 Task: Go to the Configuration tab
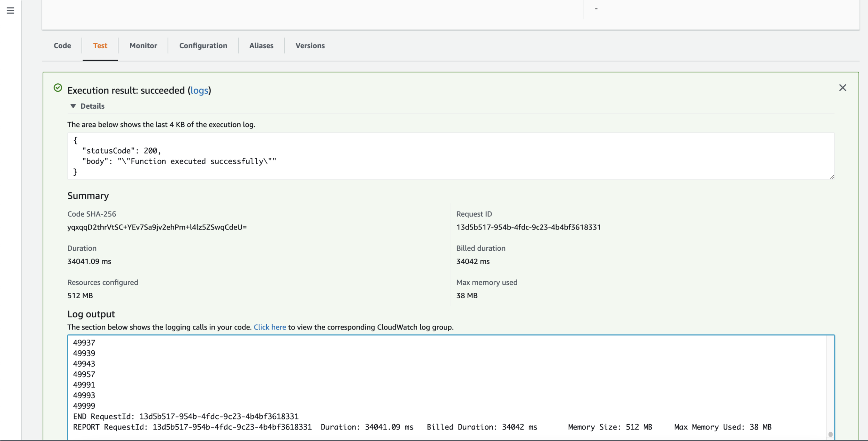point(203,45)
